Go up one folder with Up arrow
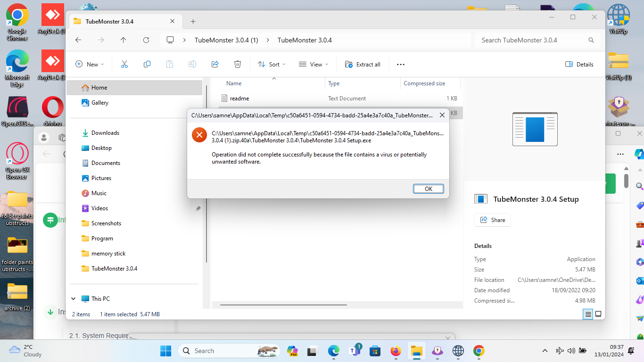The height and width of the screenshot is (362, 644). [124, 40]
